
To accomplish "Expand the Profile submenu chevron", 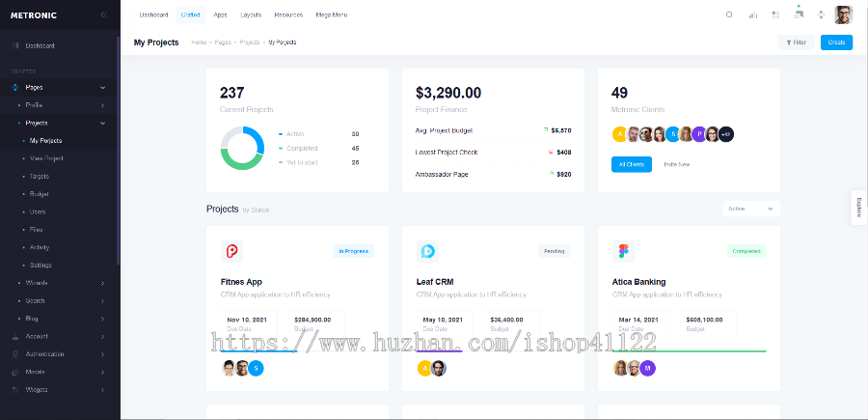I will (x=103, y=105).
